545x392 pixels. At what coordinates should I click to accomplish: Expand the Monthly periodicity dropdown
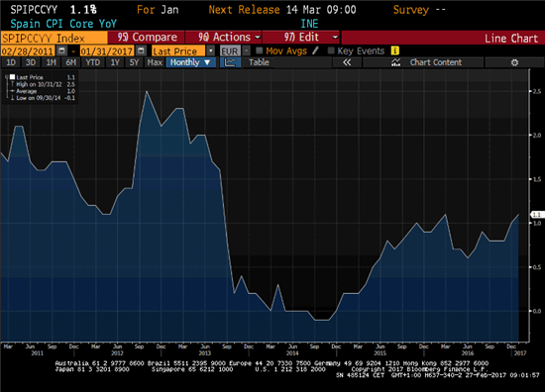coord(190,62)
